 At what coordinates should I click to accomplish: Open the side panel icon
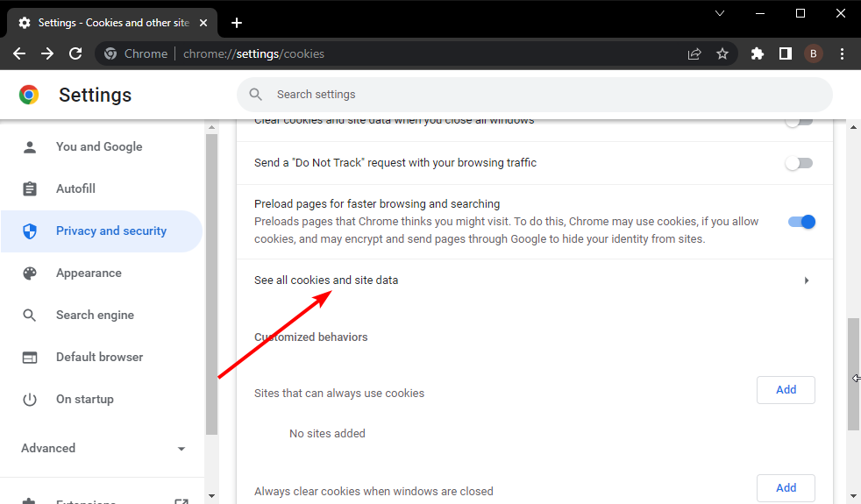[786, 53]
